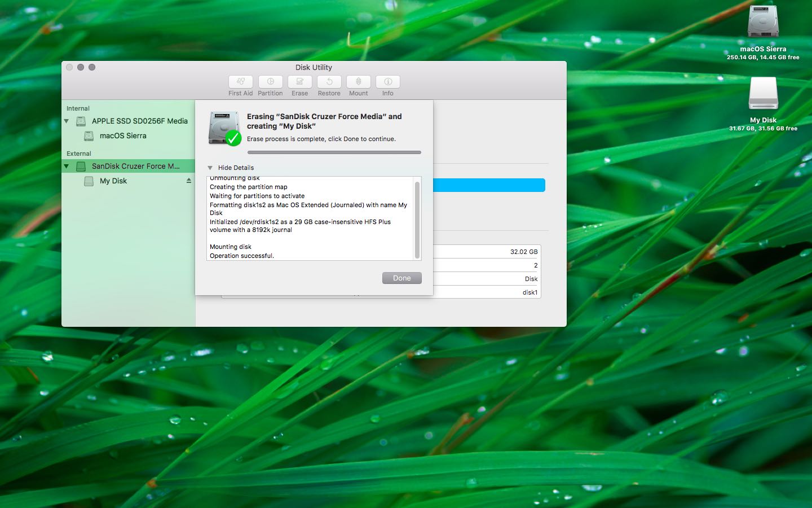Collapse the APPLE SSD SD0256F Media tree
The height and width of the screenshot is (508, 812).
(x=67, y=121)
